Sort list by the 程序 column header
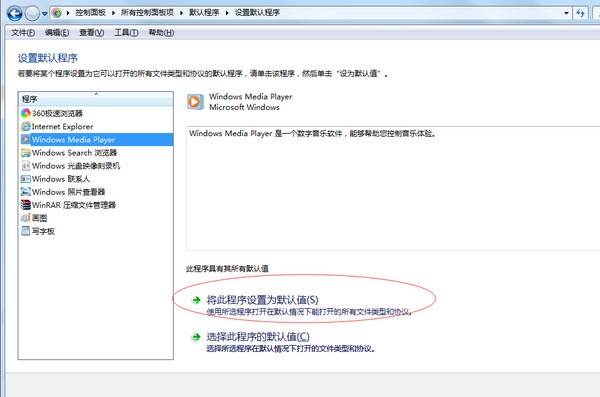 [x=96, y=99]
